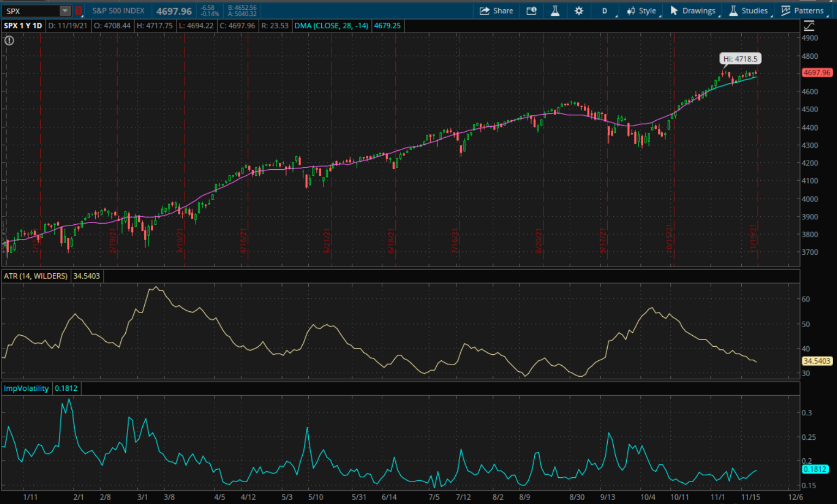Open the D timeframe dropdown
837x504 pixels.
[605, 10]
